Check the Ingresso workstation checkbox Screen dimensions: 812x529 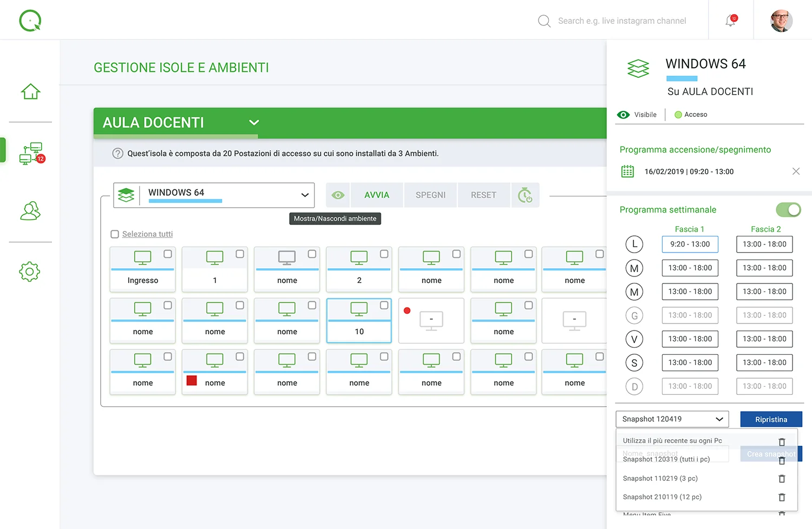[168, 254]
